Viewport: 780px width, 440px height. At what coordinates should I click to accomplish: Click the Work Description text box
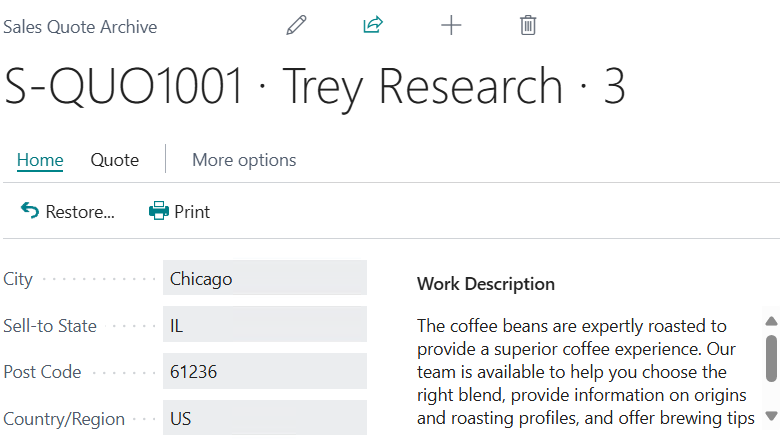585,372
